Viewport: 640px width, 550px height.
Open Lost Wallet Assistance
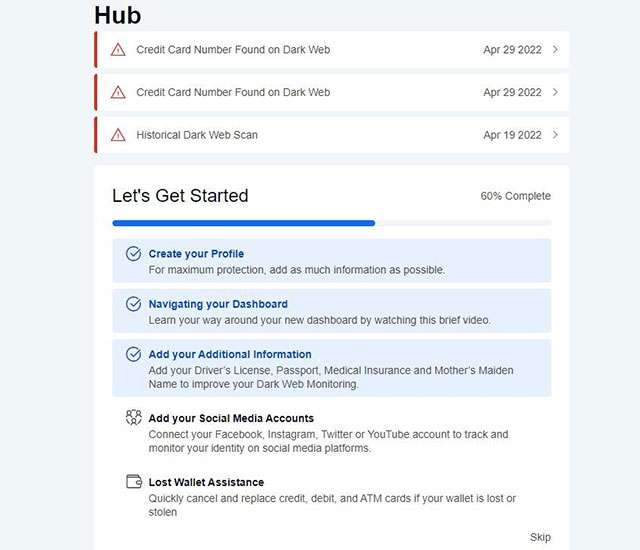[206, 482]
